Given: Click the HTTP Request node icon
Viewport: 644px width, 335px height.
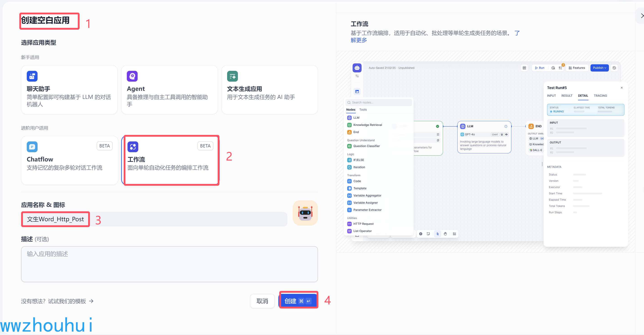Looking at the screenshot, I should (349, 224).
